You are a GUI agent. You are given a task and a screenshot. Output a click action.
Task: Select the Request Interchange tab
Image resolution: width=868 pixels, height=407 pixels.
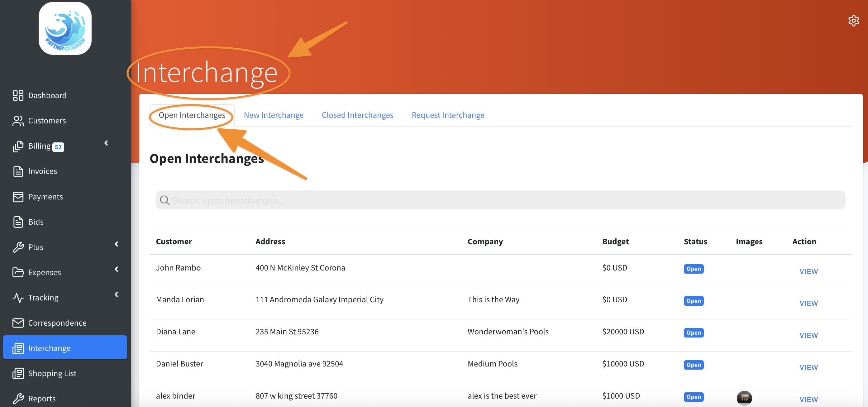447,115
